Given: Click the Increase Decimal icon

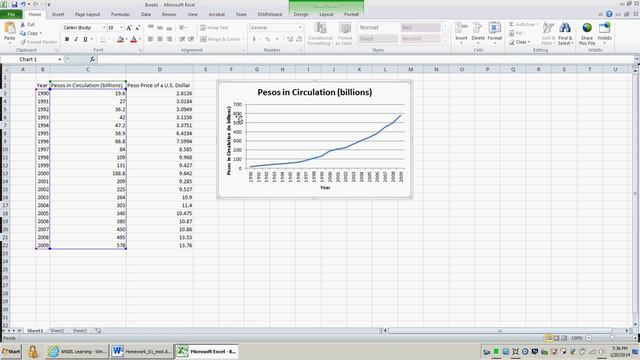Looking at the screenshot, I should (x=290, y=39).
